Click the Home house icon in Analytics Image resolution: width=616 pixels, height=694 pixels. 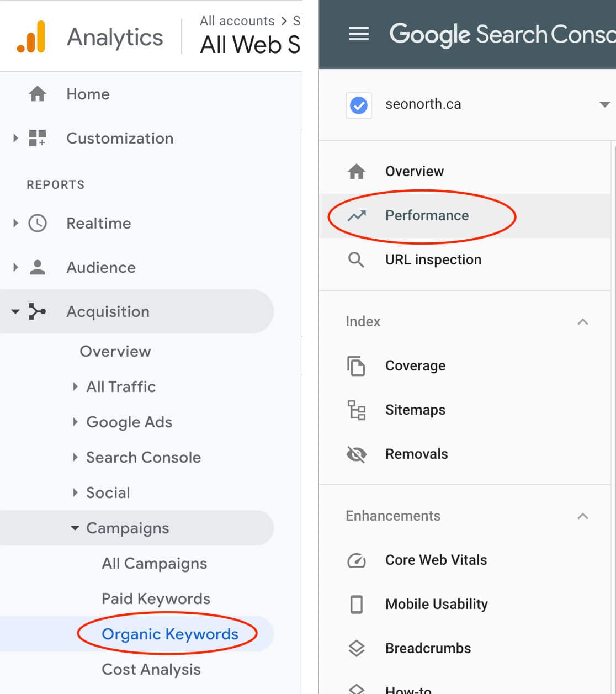click(x=38, y=94)
